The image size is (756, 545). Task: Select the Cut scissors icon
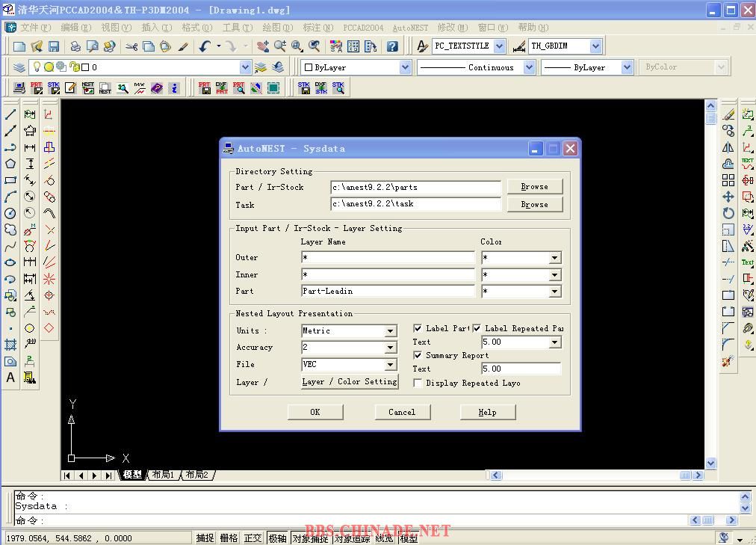pyautogui.click(x=131, y=46)
